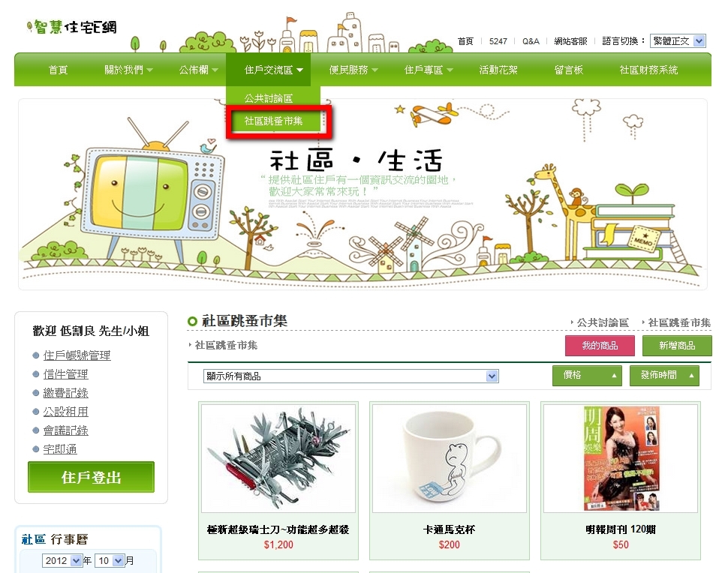Select 公共討論區 from the submenu
This screenshot has width=728, height=573.
(269, 98)
